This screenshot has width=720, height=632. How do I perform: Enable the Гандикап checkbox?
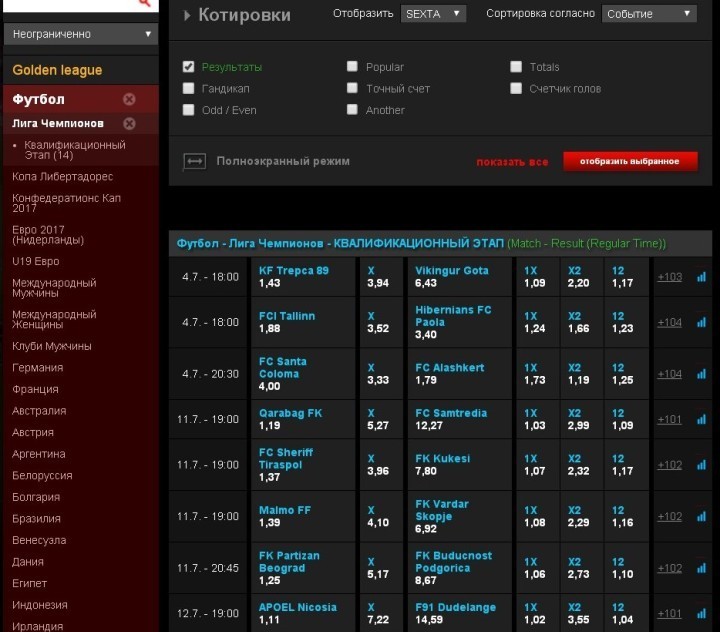click(x=188, y=88)
